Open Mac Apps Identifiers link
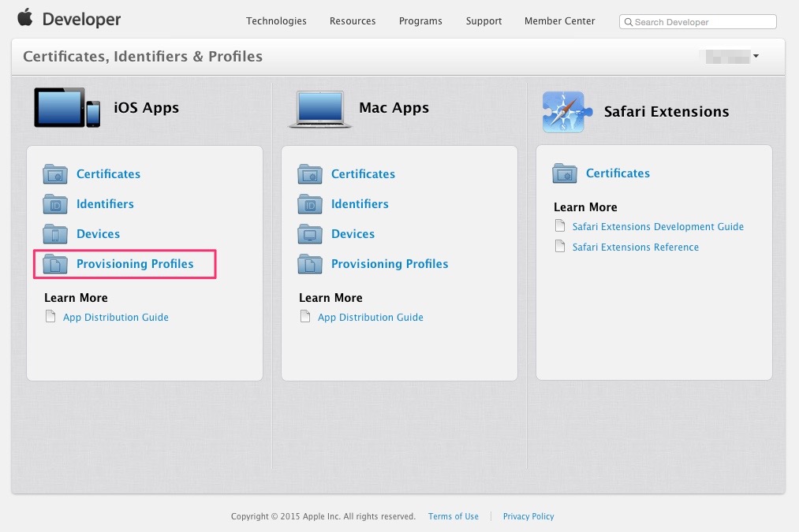Viewport: 799px width, 532px height. [360, 204]
